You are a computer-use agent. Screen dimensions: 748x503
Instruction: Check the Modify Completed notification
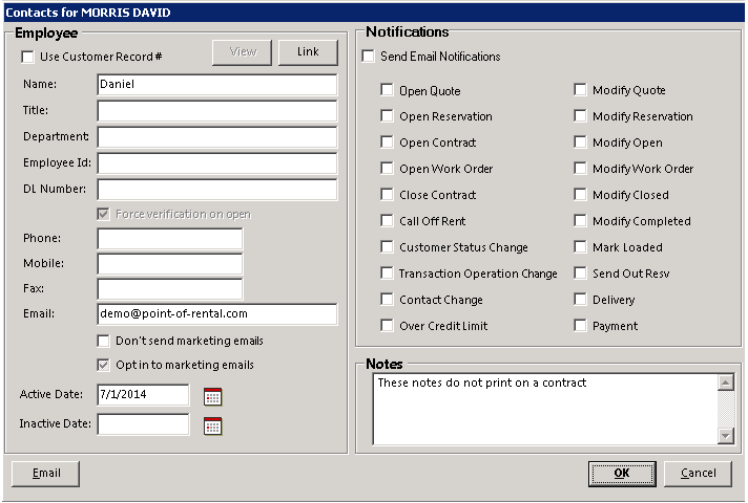tap(580, 221)
